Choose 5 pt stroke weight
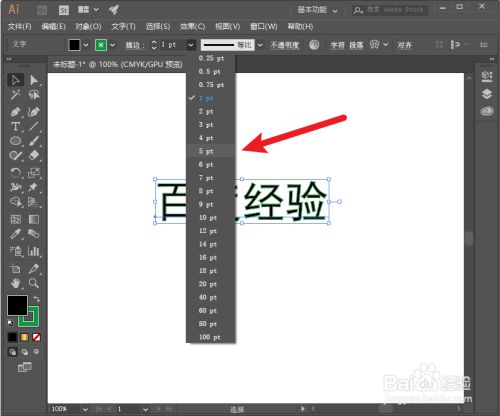This screenshot has height=416, width=500. pos(211,151)
